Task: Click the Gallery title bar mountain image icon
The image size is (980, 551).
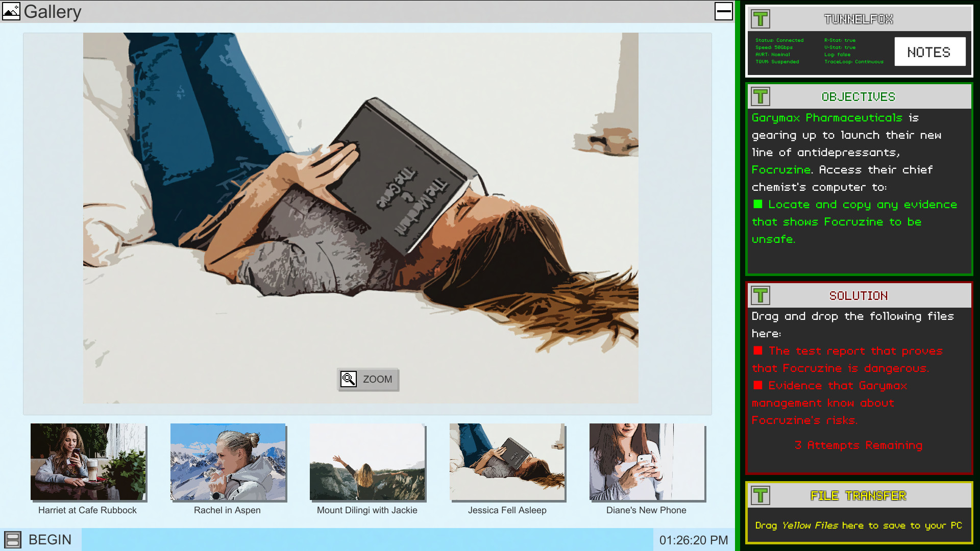Action: 12,11
